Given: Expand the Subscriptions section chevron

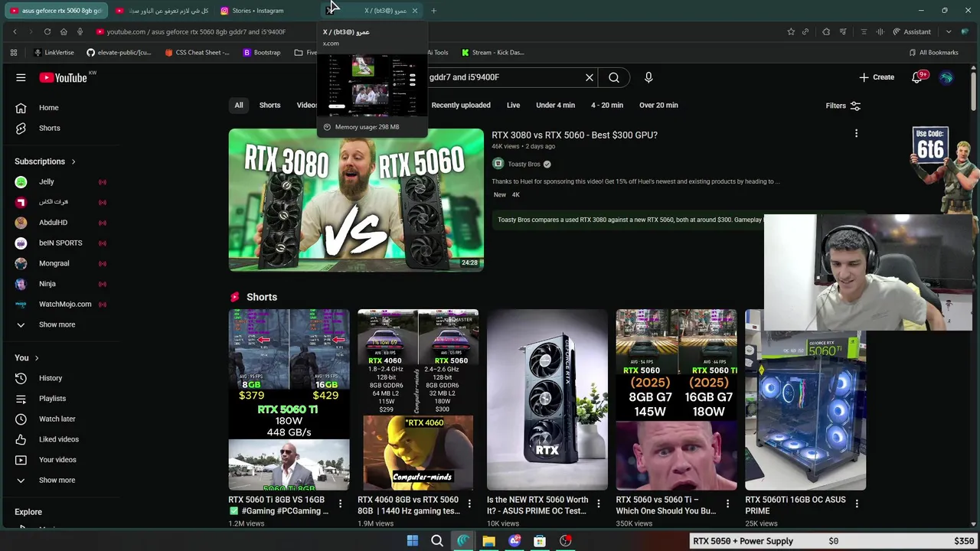Looking at the screenshot, I should click(x=73, y=161).
